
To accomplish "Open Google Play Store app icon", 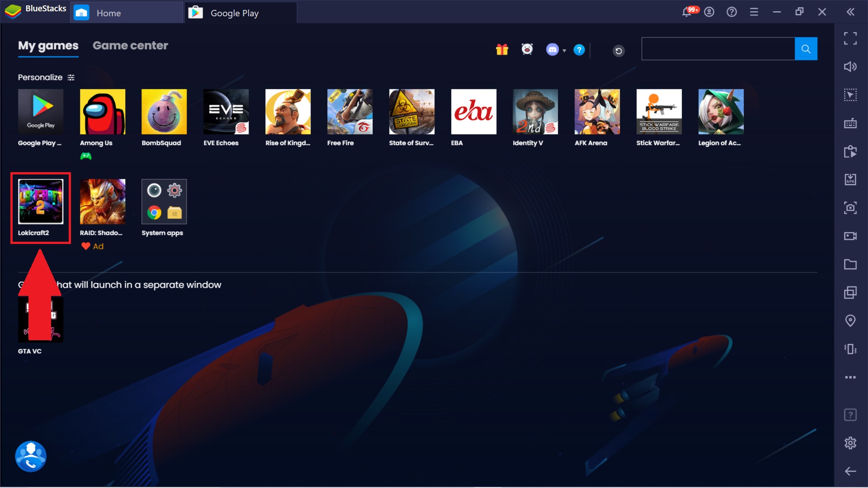I will click(x=41, y=112).
